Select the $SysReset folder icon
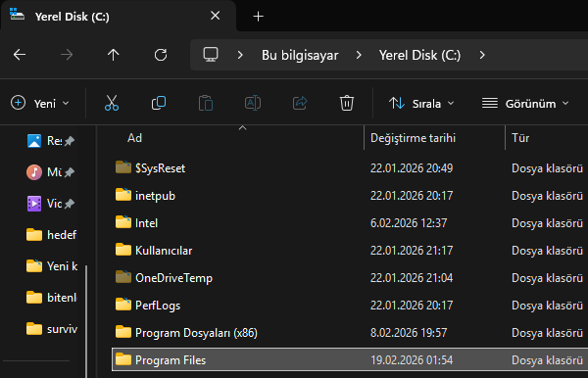The height and width of the screenshot is (378, 588). [x=123, y=167]
